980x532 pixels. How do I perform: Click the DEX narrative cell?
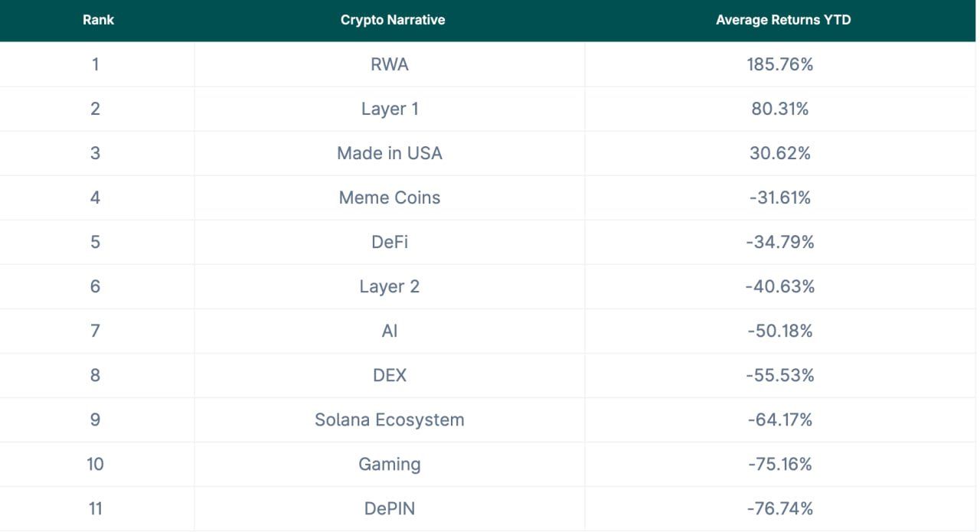390,375
